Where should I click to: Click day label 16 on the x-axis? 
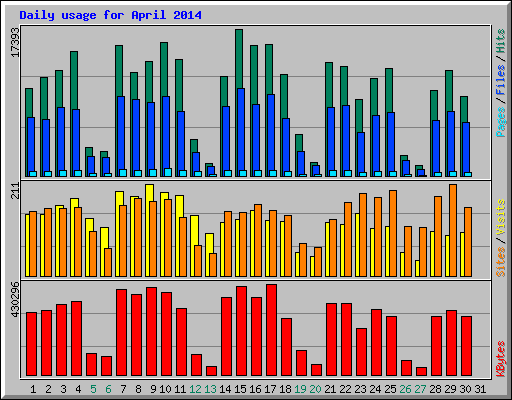tap(255, 389)
